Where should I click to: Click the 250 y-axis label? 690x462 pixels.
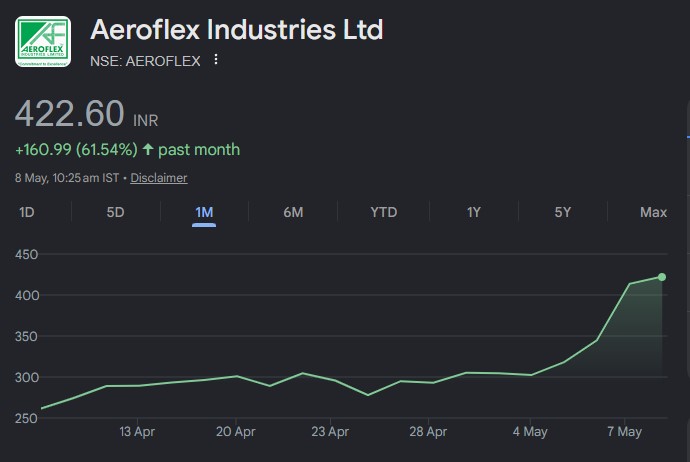coord(26,418)
